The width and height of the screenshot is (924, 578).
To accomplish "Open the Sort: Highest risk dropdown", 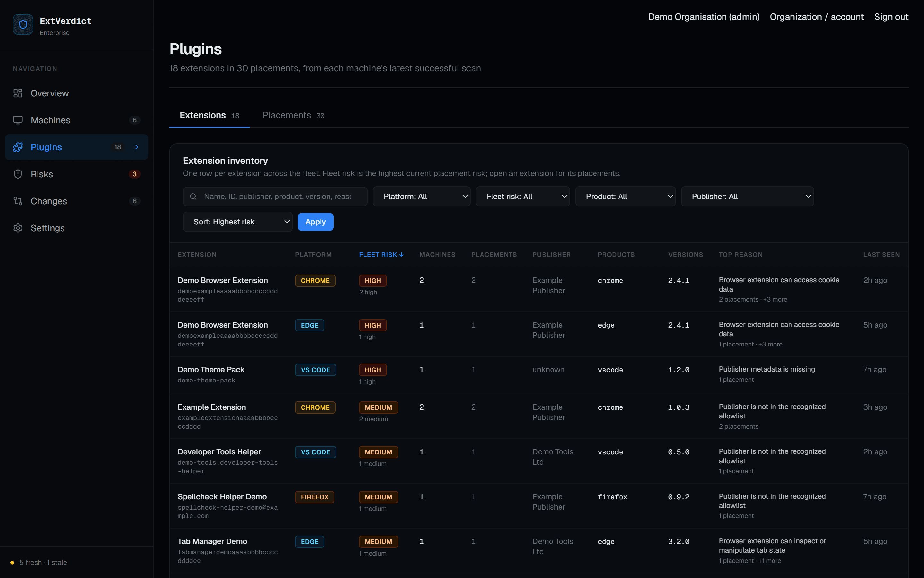I will tap(237, 222).
